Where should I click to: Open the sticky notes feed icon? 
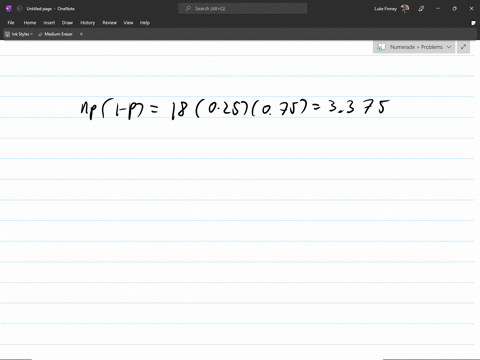473,23
